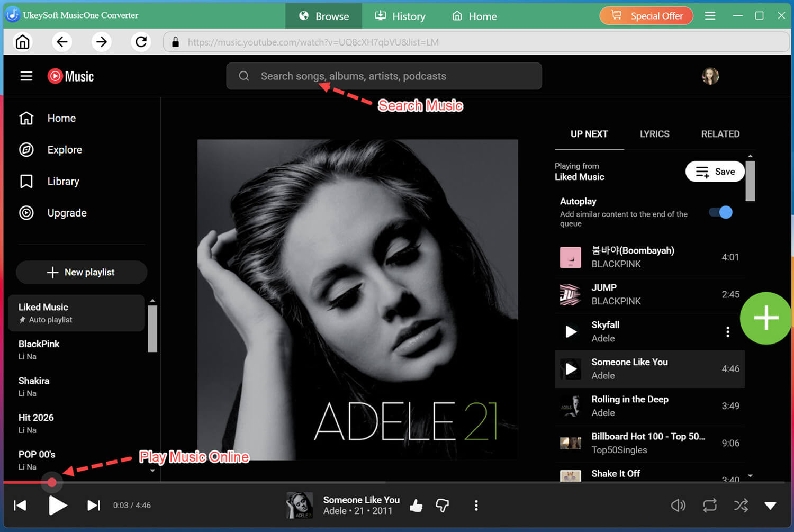This screenshot has width=794, height=532.
Task: Play the current song
Action: pyautogui.click(x=57, y=506)
